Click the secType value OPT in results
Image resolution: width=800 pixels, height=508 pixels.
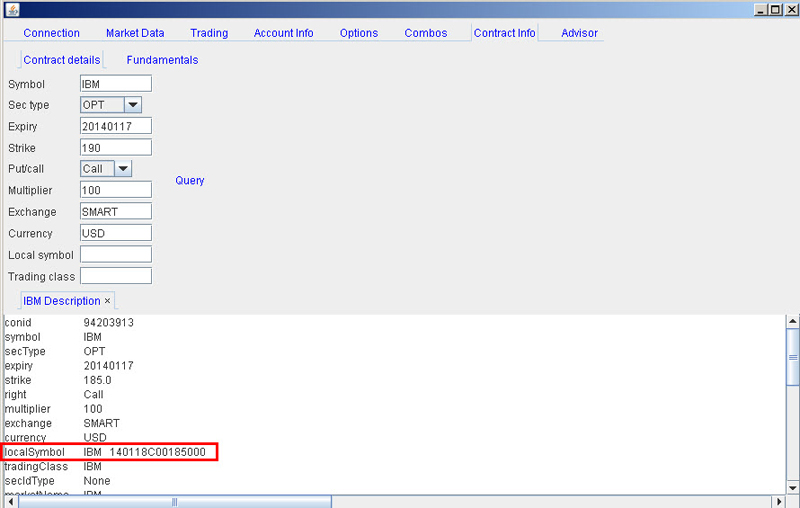[x=94, y=351]
